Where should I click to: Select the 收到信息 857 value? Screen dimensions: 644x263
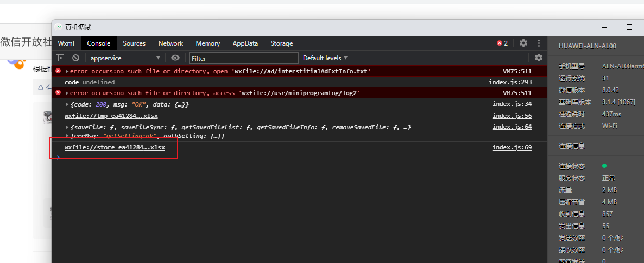[x=608, y=214]
